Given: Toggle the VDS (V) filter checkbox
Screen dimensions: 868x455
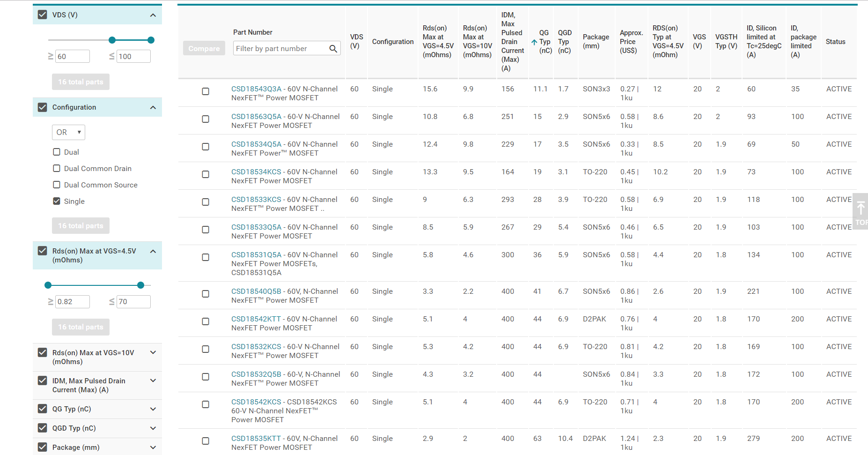Looking at the screenshot, I should click(x=43, y=15).
